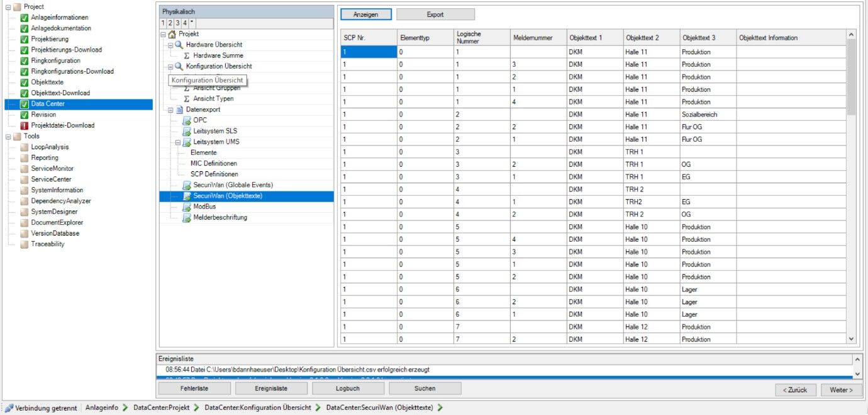Viewport: 868px width, 415px height.
Task: Select tree level 1 button
Action: [163, 23]
